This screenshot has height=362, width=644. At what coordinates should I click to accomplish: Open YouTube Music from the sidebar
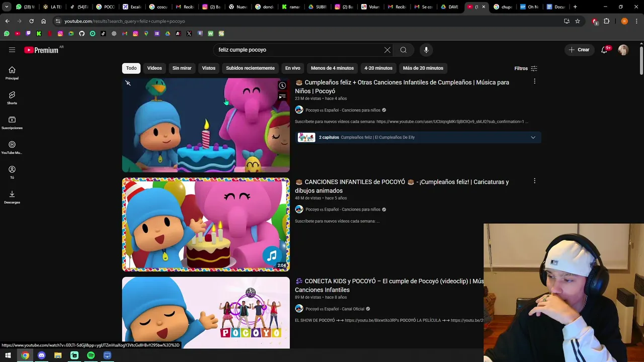point(12,148)
